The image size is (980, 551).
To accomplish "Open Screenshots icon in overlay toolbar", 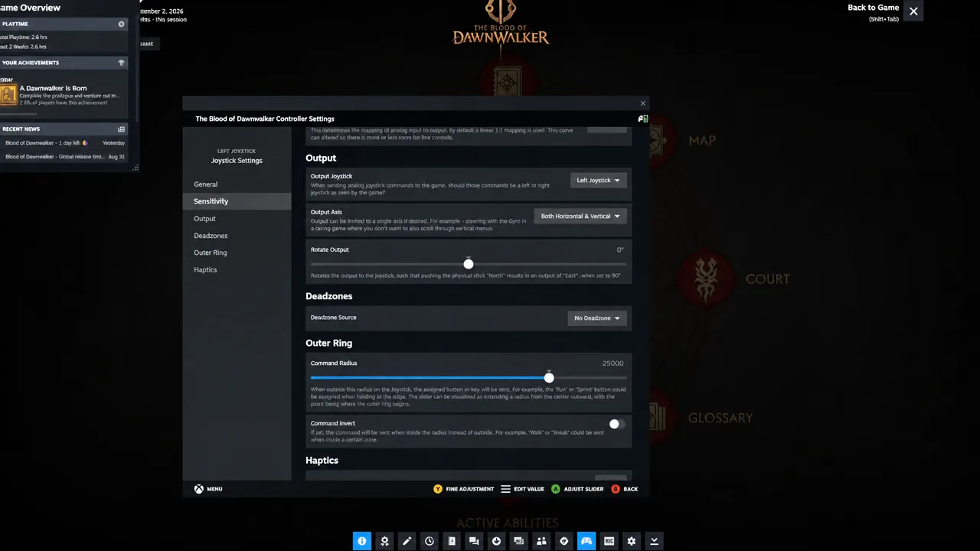I will point(519,541).
